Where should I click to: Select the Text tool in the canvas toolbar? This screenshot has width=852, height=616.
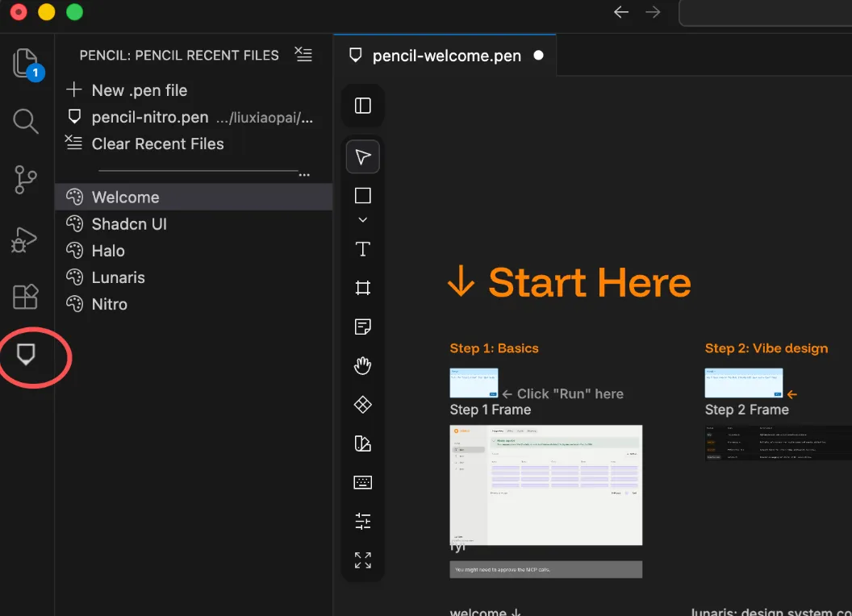click(x=362, y=249)
